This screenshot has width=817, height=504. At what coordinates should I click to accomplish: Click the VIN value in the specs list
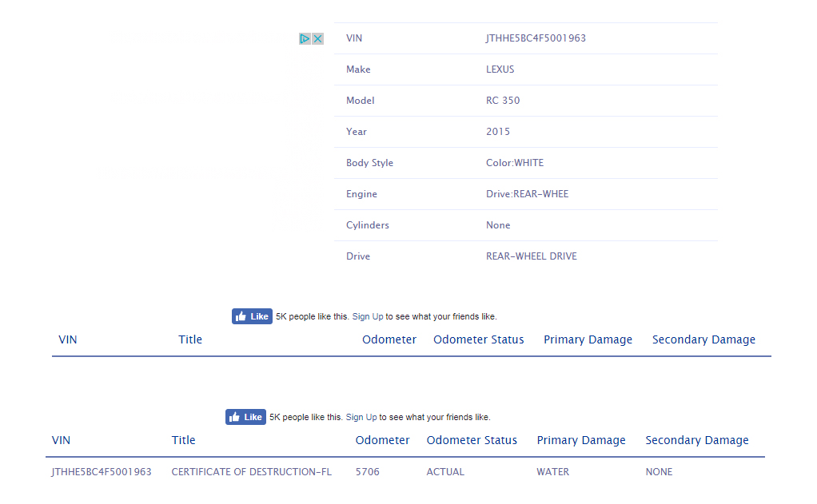[536, 38]
